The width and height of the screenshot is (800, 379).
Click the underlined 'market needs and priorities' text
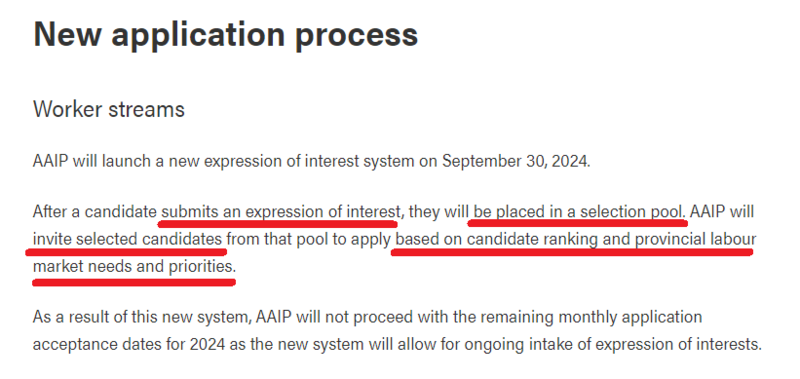[x=134, y=266]
